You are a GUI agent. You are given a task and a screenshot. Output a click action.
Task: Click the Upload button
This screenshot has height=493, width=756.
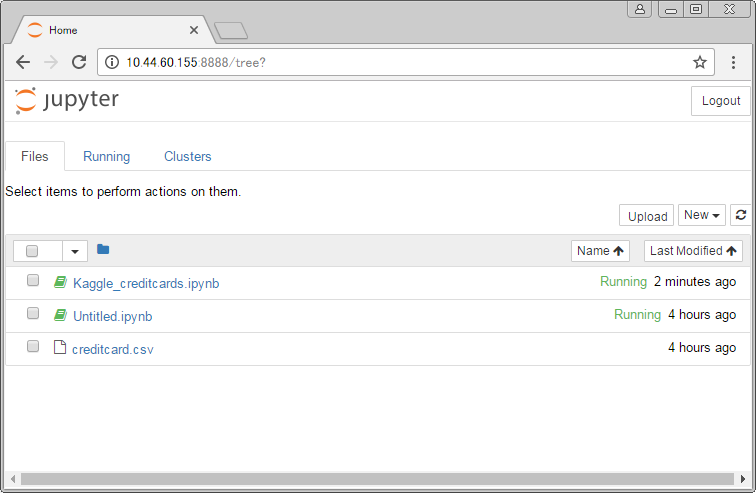click(647, 216)
